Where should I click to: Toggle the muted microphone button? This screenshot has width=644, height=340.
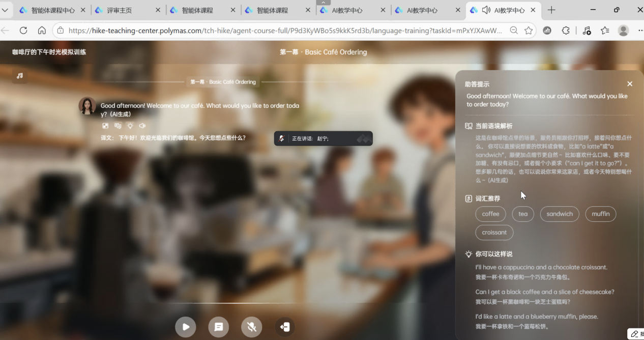[252, 327]
